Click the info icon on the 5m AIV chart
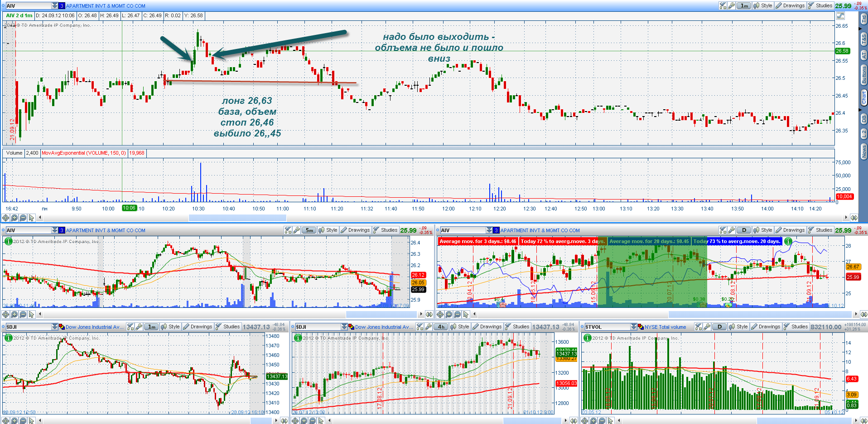This screenshot has width=868, height=424. 8,241
